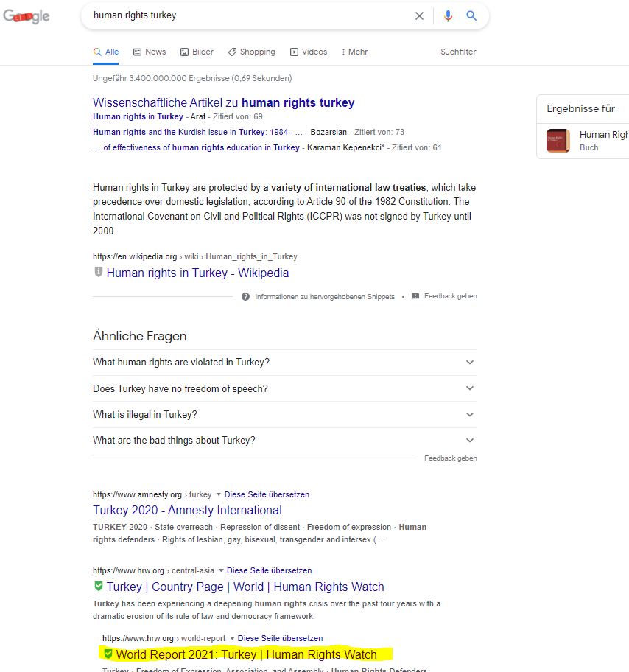Image resolution: width=629 pixels, height=672 pixels.
Task: Open the amnesty.org result dropdown arrow
Action: click(x=219, y=494)
